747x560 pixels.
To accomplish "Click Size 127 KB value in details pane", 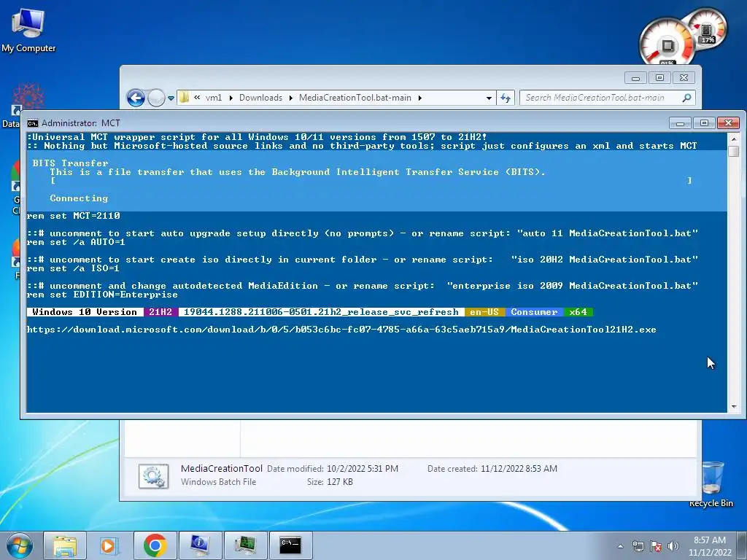I will [340, 482].
